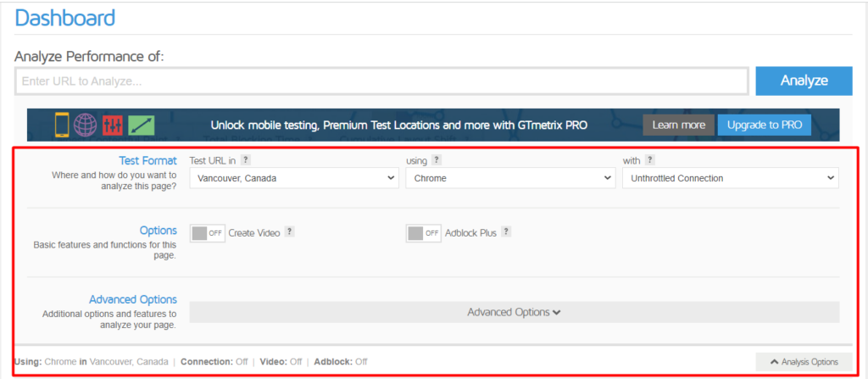Click the help icon next to Adblock Plus
868x379 pixels.
pos(507,232)
